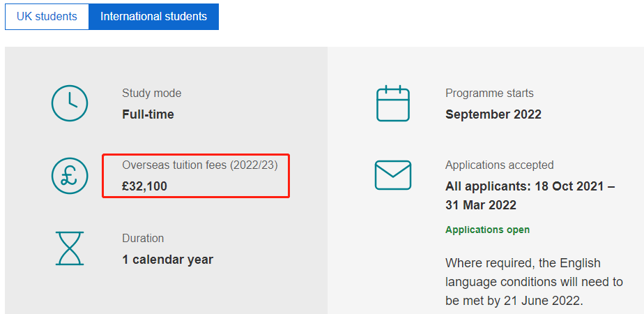Click the English language conditions paragraph
The width and height of the screenshot is (644, 314).
[534, 281]
